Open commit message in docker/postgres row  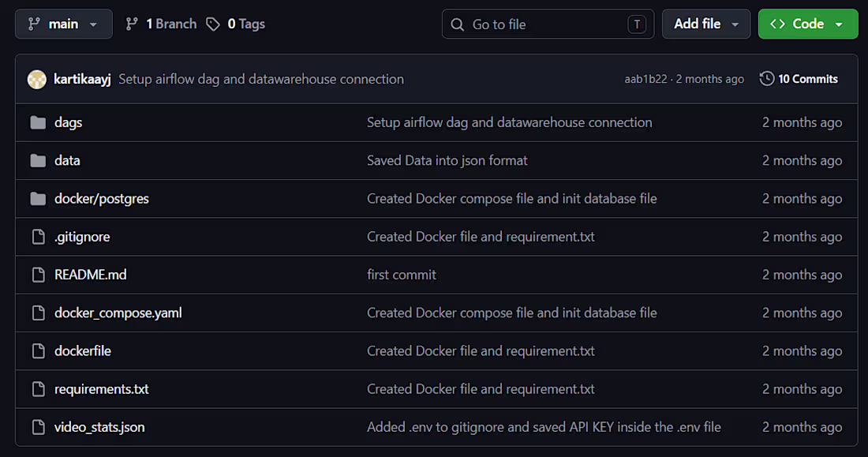(x=512, y=199)
